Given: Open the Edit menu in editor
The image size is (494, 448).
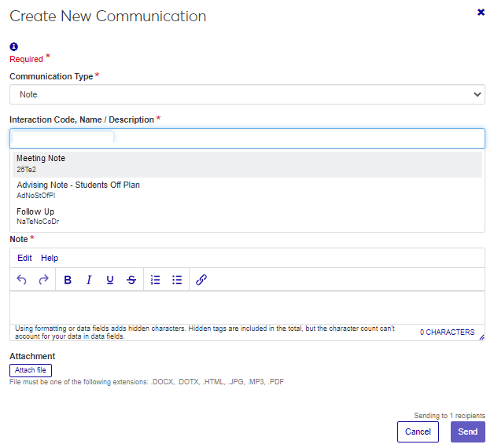Looking at the screenshot, I should (x=24, y=258).
